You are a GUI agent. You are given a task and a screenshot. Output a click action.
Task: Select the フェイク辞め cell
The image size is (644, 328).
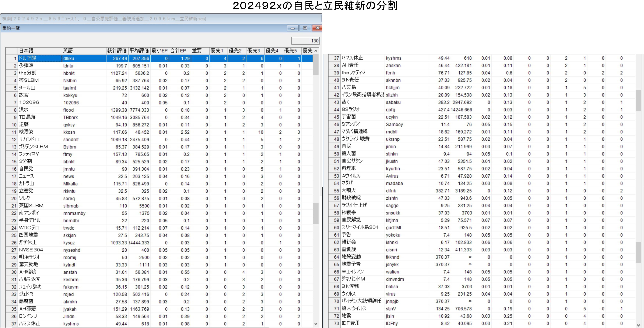40,287
